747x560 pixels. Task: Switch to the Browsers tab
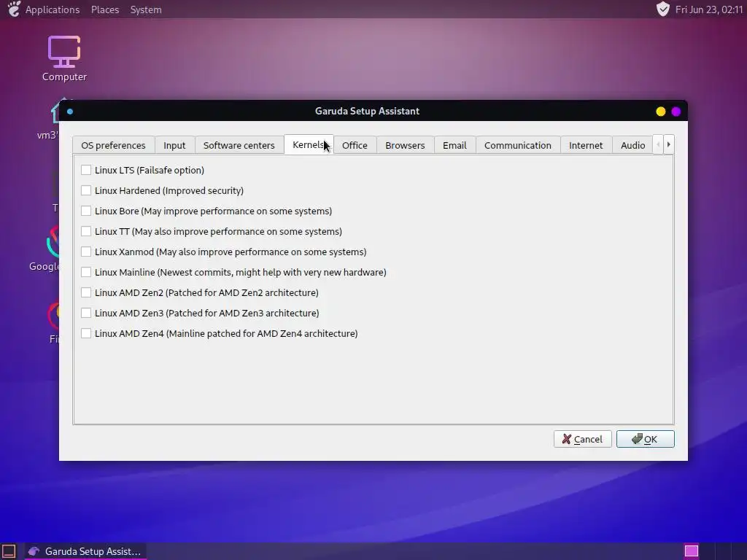tap(405, 145)
